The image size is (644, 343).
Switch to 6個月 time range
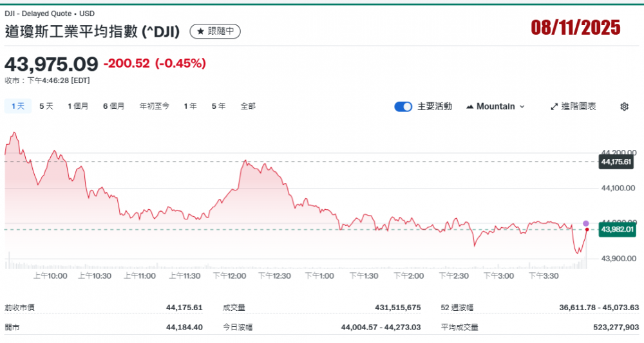pyautogui.click(x=113, y=106)
